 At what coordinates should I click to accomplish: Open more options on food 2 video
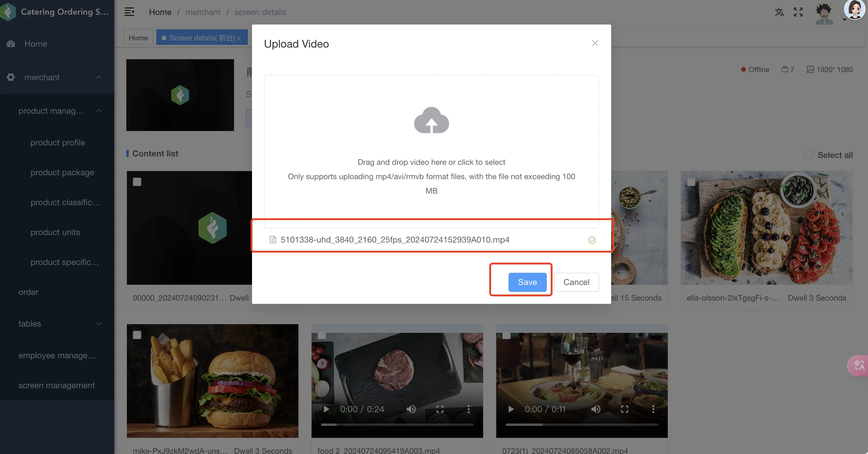click(x=468, y=409)
